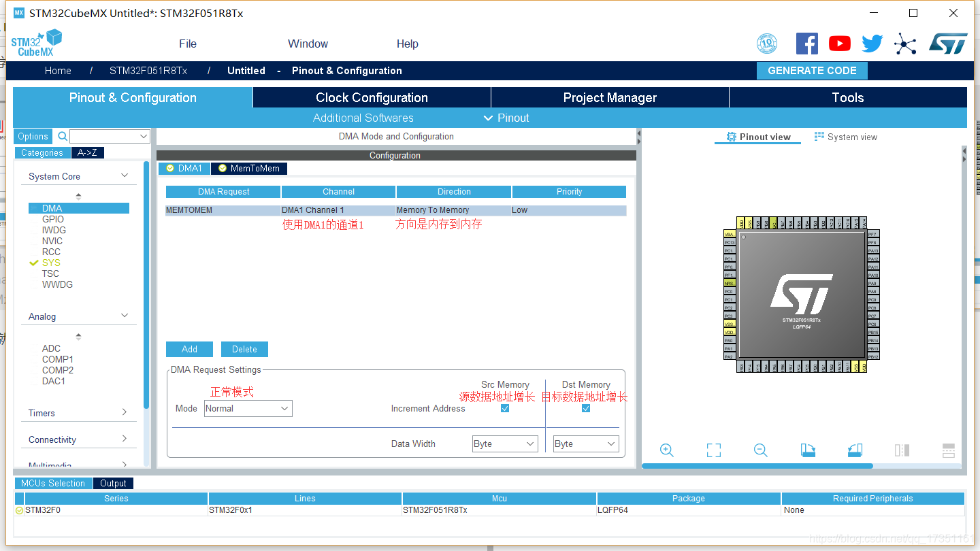This screenshot has height=551, width=980.
Task: Zoom in on the pinout view
Action: 667,450
